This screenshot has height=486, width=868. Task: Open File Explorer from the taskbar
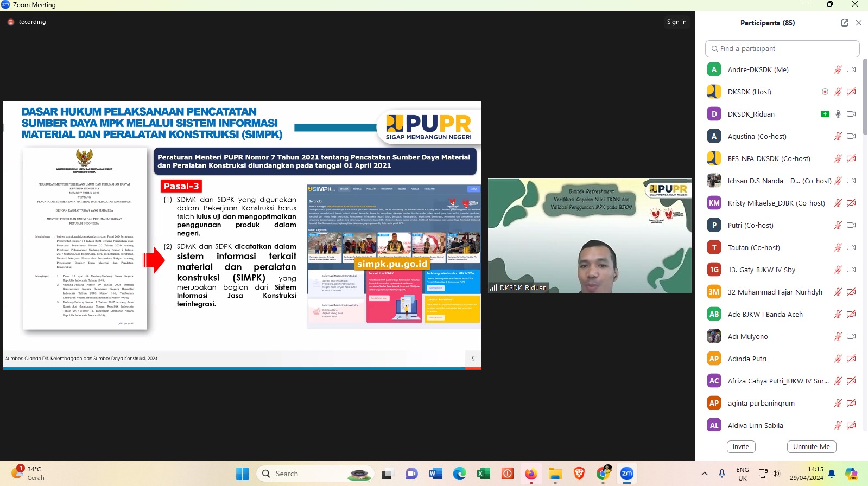pos(555,474)
